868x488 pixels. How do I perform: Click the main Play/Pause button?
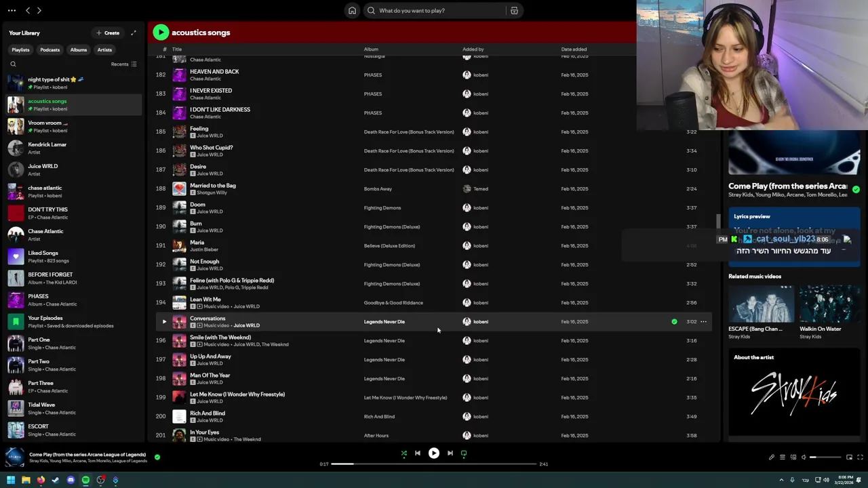[433, 453]
